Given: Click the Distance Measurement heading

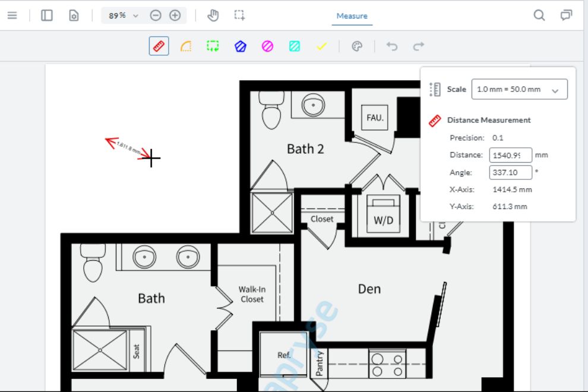Looking at the screenshot, I should (x=489, y=120).
